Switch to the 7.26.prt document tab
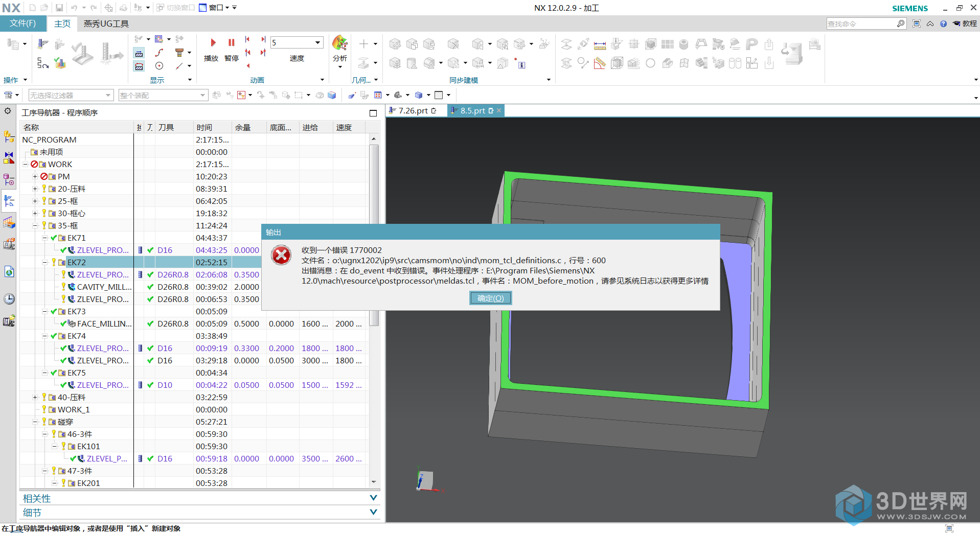This screenshot has width=980, height=533. pos(413,110)
